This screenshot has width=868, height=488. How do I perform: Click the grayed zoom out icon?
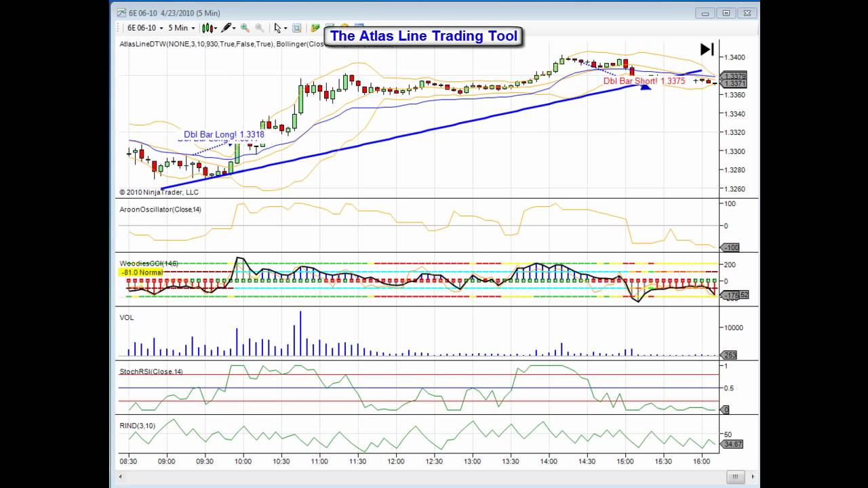[x=259, y=28]
